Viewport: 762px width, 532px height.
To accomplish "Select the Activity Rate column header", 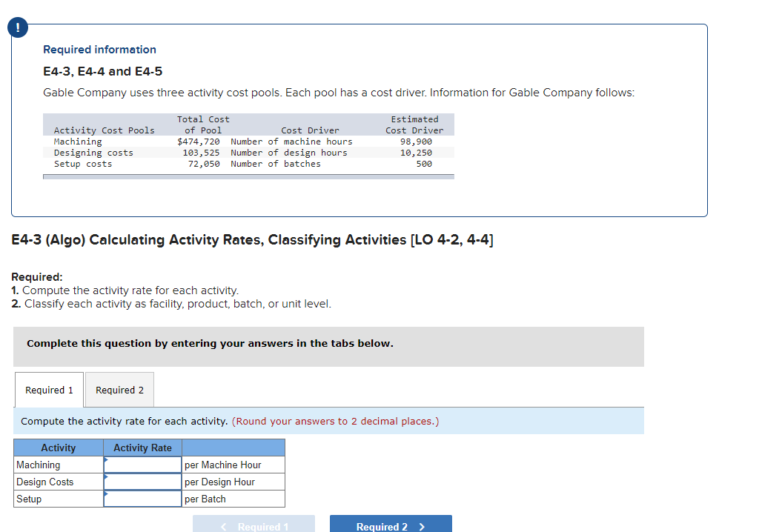I will [x=142, y=448].
